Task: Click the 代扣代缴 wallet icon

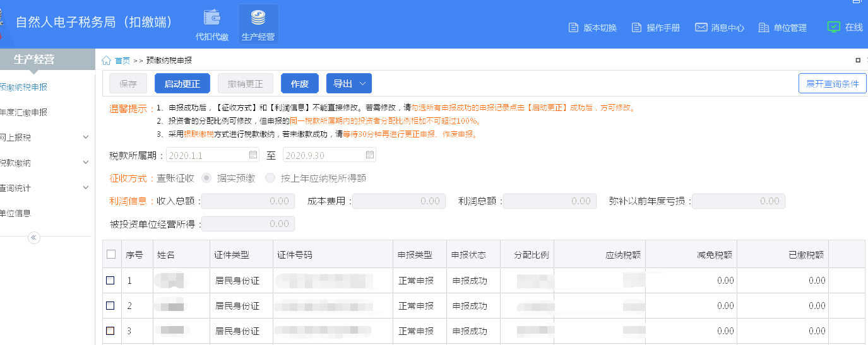Action: point(211,18)
